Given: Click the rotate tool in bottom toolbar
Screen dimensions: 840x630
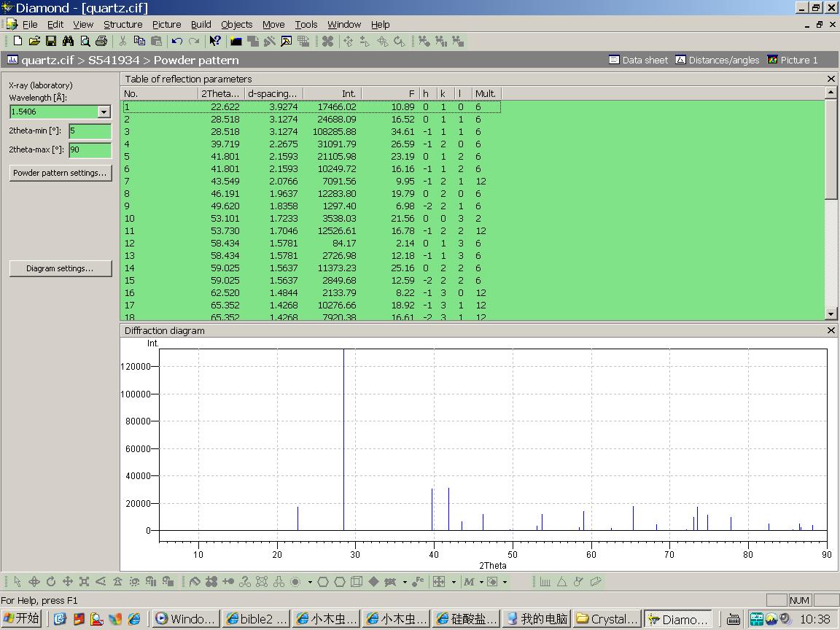Looking at the screenshot, I should 51,582.
